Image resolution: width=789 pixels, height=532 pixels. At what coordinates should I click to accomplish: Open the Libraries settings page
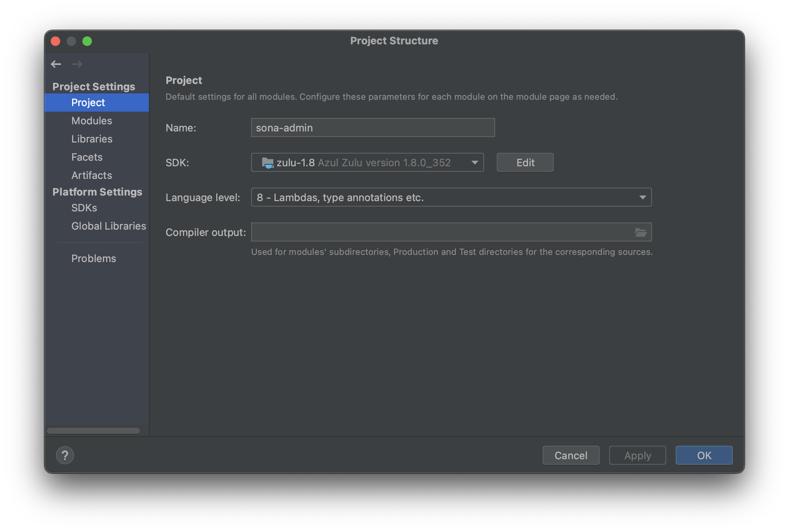tap(92, 139)
